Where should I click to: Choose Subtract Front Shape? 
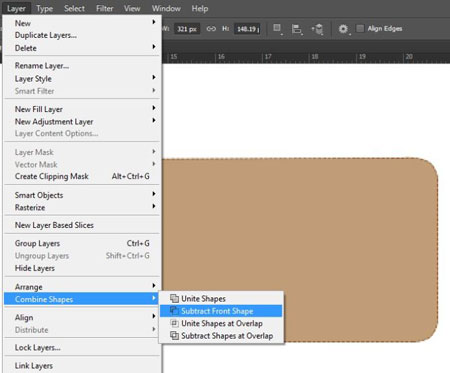point(221,311)
